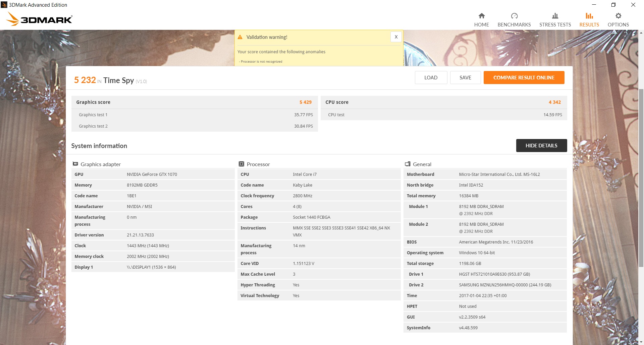Click the 'Processor is not recognized' message
644x345 pixels.
(261, 62)
